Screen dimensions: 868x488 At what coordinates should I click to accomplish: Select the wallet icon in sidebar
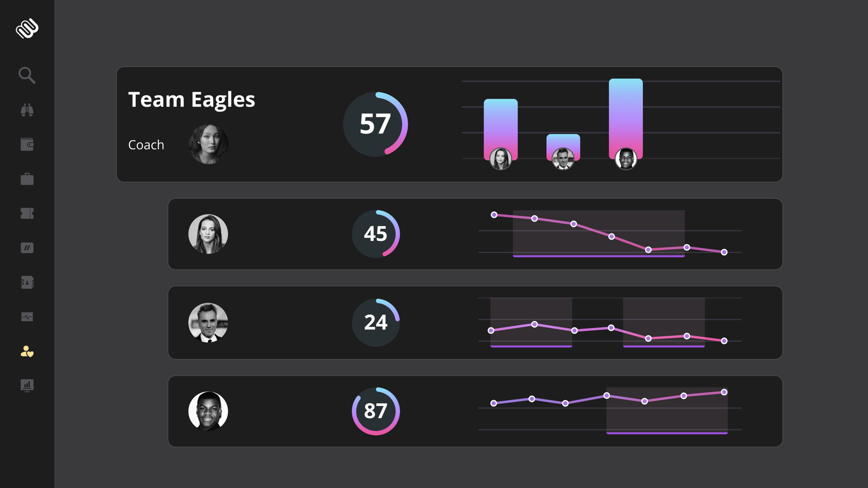[27, 144]
